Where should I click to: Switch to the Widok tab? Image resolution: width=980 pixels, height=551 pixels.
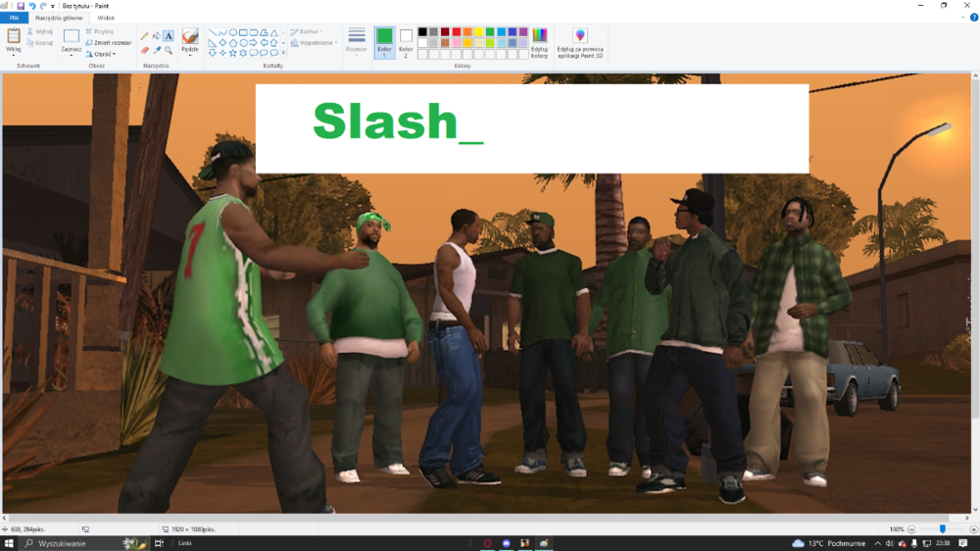106,18
